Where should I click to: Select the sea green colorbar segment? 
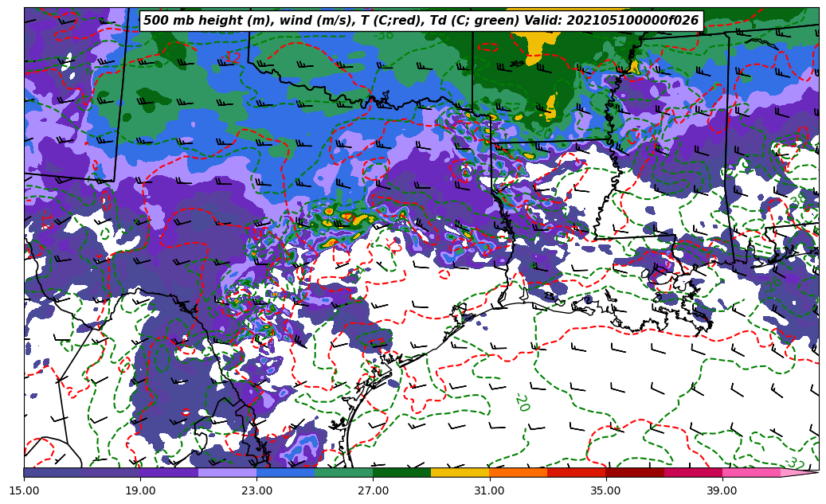coord(343,472)
